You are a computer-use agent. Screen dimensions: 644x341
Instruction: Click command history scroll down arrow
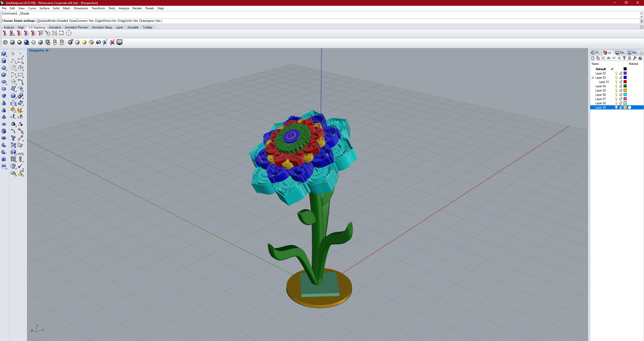tap(641, 17)
